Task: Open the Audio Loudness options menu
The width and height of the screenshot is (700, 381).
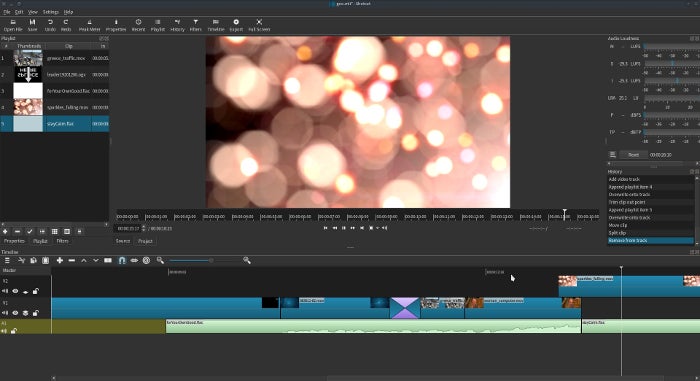Action: tap(612, 155)
